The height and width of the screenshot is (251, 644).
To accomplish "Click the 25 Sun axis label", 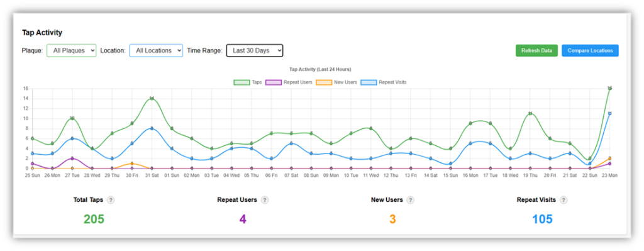I will point(33,176).
